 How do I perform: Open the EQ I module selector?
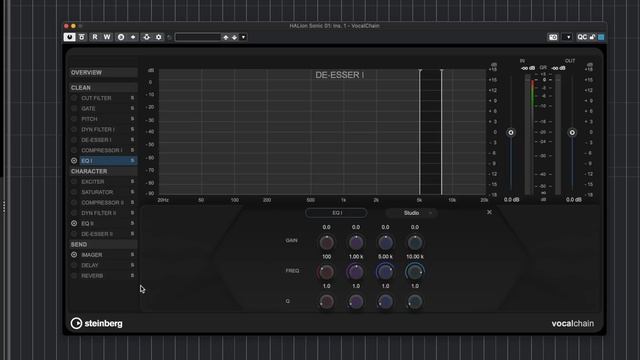tap(336, 213)
